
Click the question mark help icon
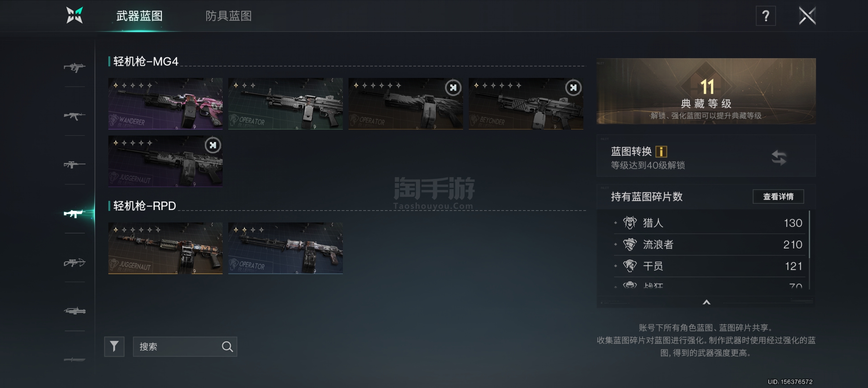pyautogui.click(x=766, y=16)
